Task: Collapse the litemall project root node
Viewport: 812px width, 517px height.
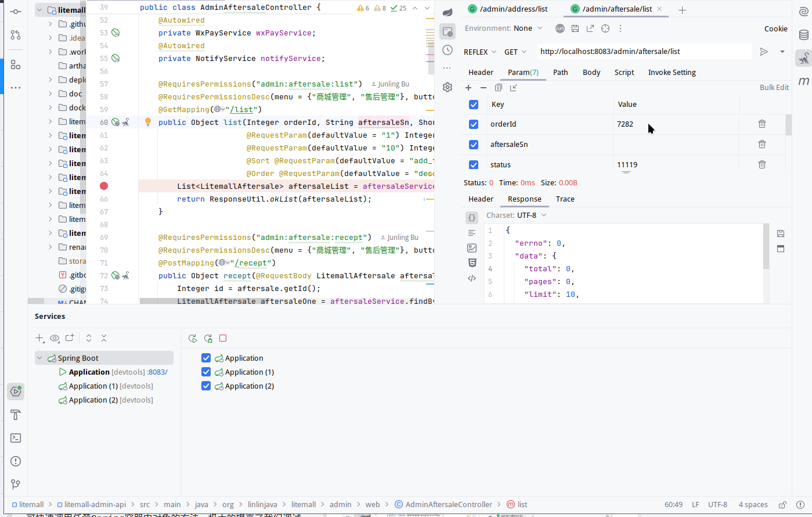Action: (40, 10)
